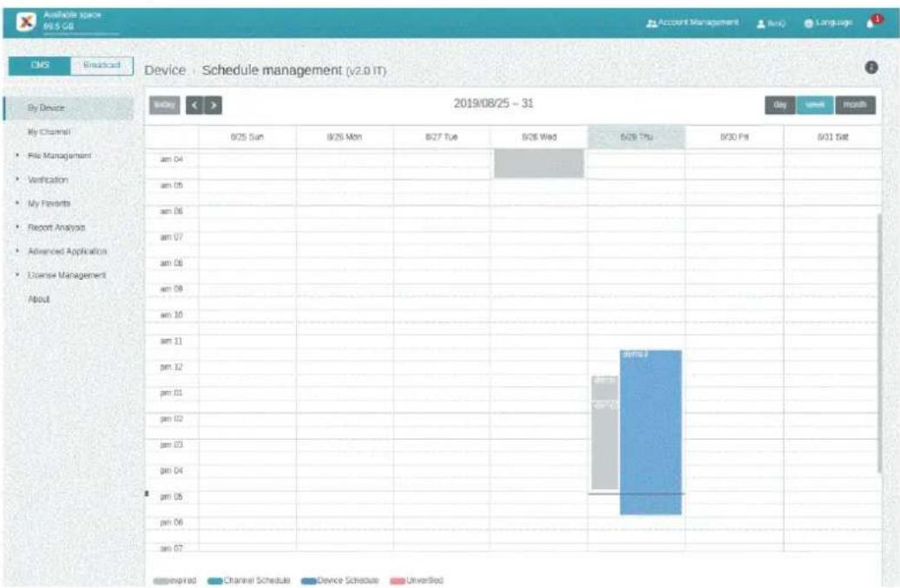This screenshot has width=900, height=588.
Task: Click the today button
Action: (165, 105)
